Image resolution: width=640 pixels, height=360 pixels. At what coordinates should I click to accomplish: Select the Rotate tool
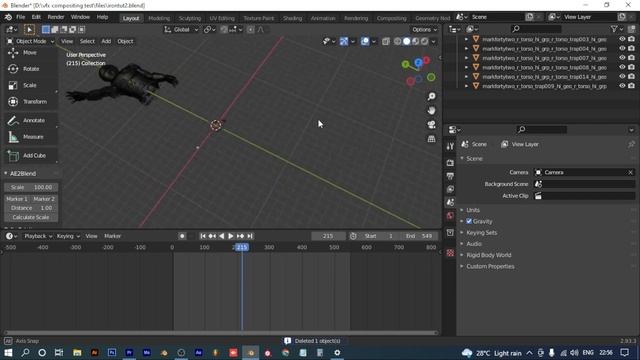click(31, 69)
